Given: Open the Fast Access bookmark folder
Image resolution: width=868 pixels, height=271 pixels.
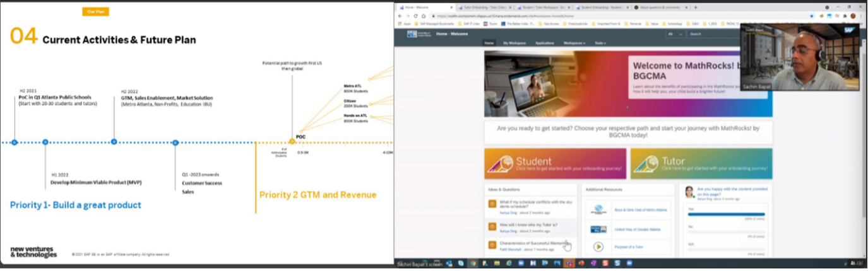Looking at the screenshot, I should (548, 24).
